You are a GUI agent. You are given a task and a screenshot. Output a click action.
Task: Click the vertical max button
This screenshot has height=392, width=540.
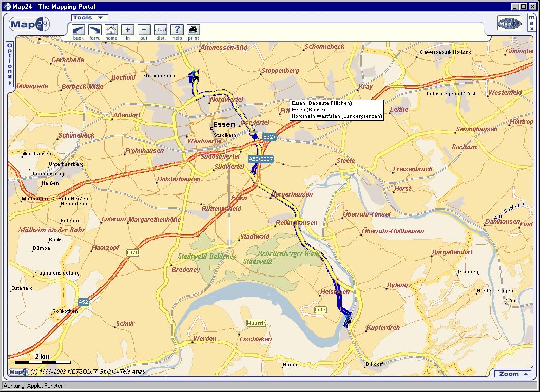tap(531, 23)
